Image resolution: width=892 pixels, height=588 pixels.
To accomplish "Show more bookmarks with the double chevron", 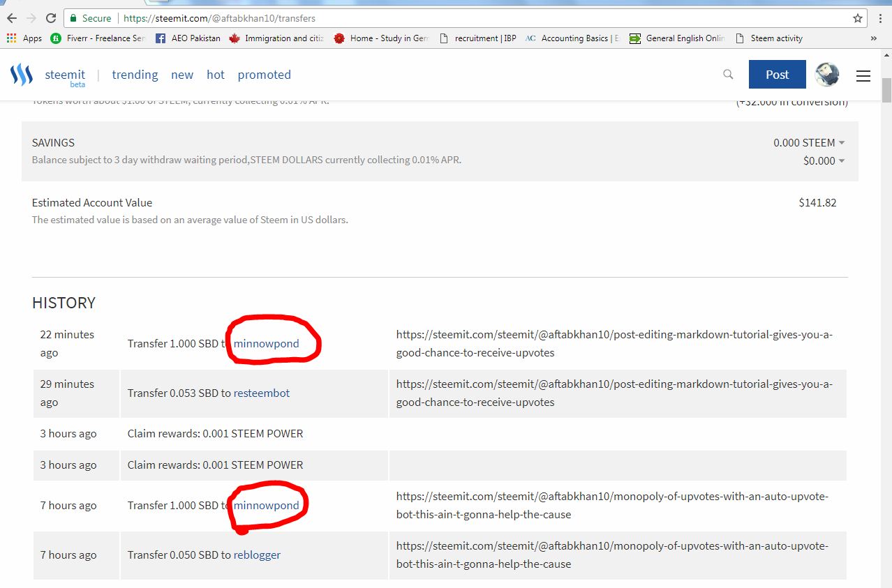I will click(x=873, y=38).
